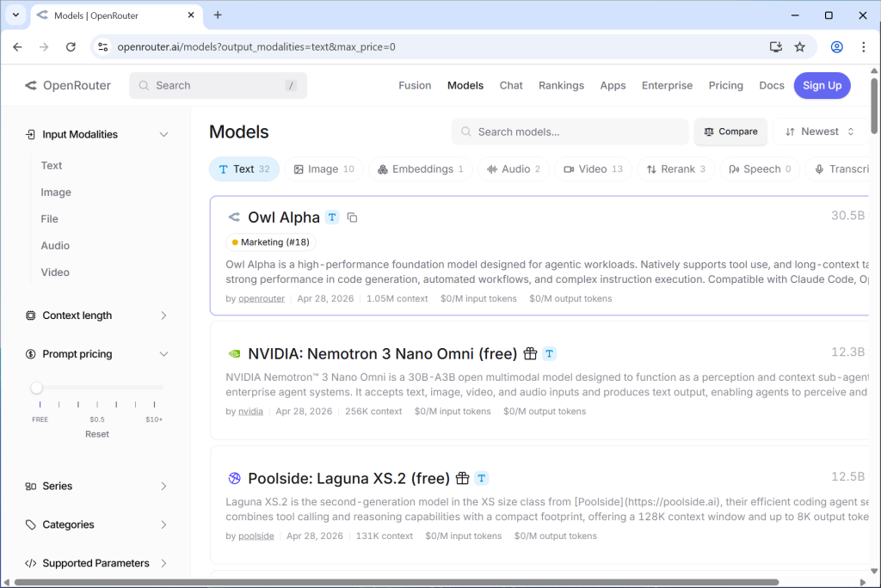This screenshot has height=588, width=881.
Task: Select the Video output tab
Action: pyautogui.click(x=594, y=169)
